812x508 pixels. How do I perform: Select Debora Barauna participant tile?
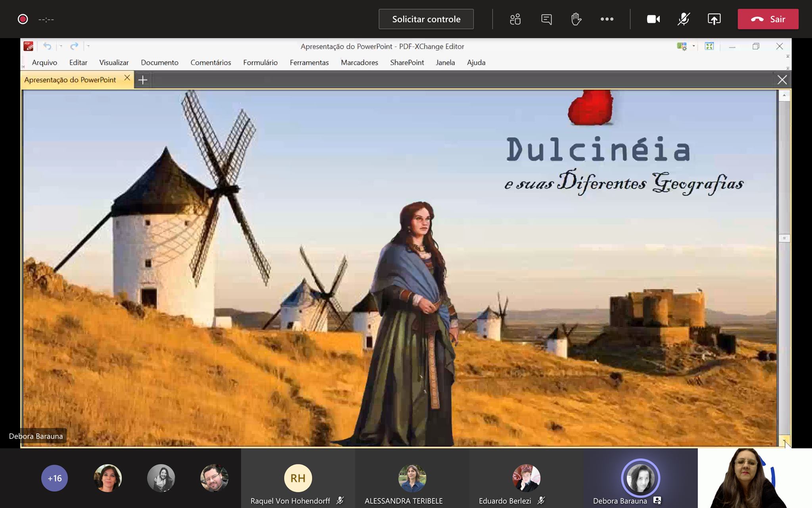pyautogui.click(x=640, y=478)
